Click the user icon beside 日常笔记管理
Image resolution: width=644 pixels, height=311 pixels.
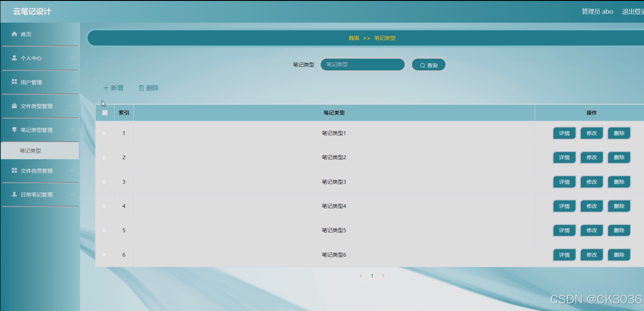14,194
